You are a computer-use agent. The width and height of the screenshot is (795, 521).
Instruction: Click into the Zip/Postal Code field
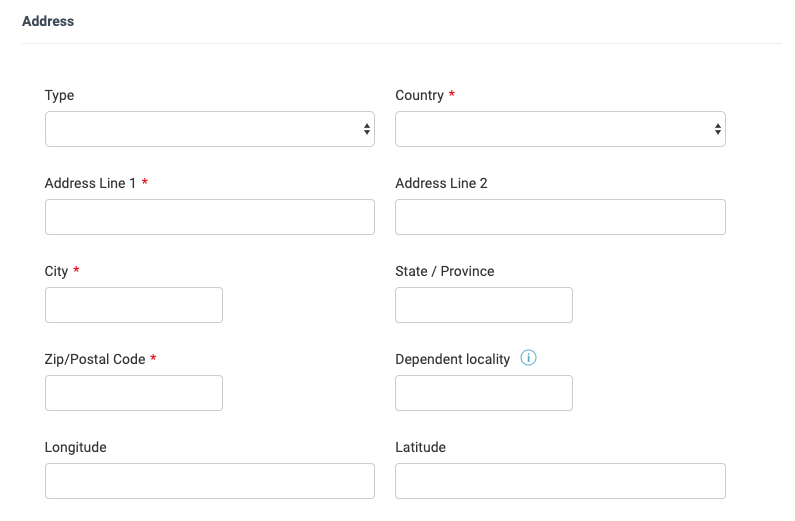point(134,393)
